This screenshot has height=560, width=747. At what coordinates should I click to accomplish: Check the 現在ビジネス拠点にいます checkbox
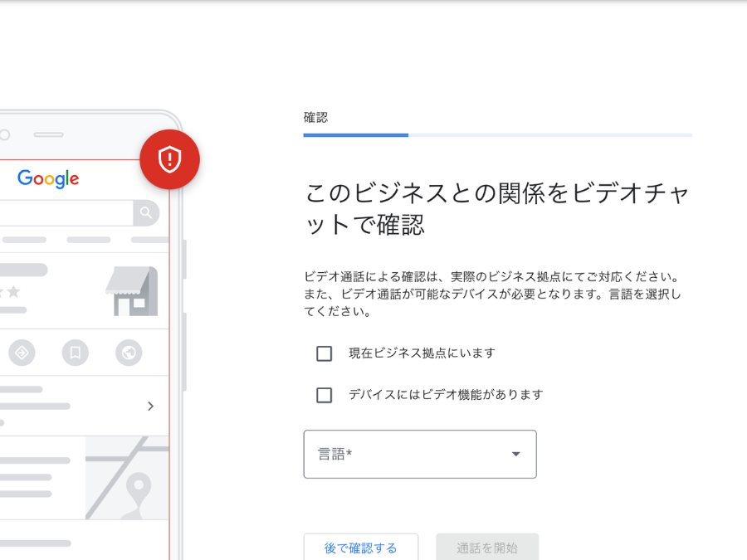click(x=325, y=353)
